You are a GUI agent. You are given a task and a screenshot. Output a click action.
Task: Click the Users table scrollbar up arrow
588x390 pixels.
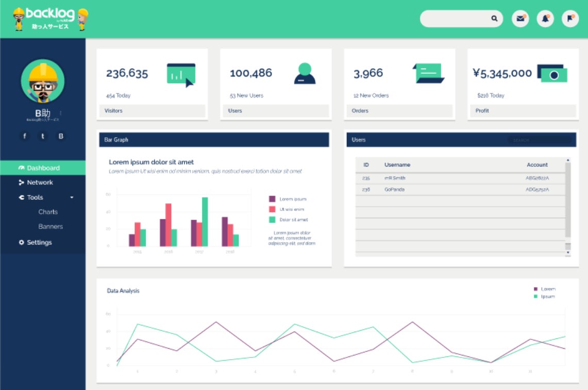tap(568, 160)
